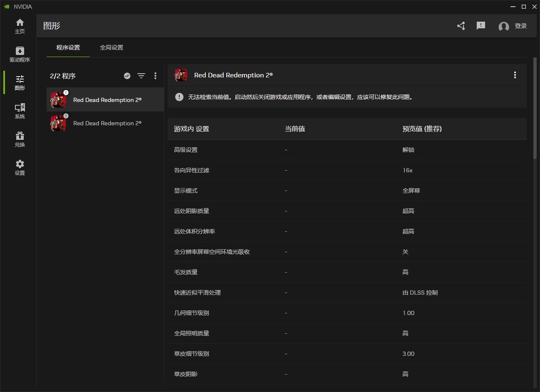Click the 由 DLSS 控制 value

coord(420,293)
